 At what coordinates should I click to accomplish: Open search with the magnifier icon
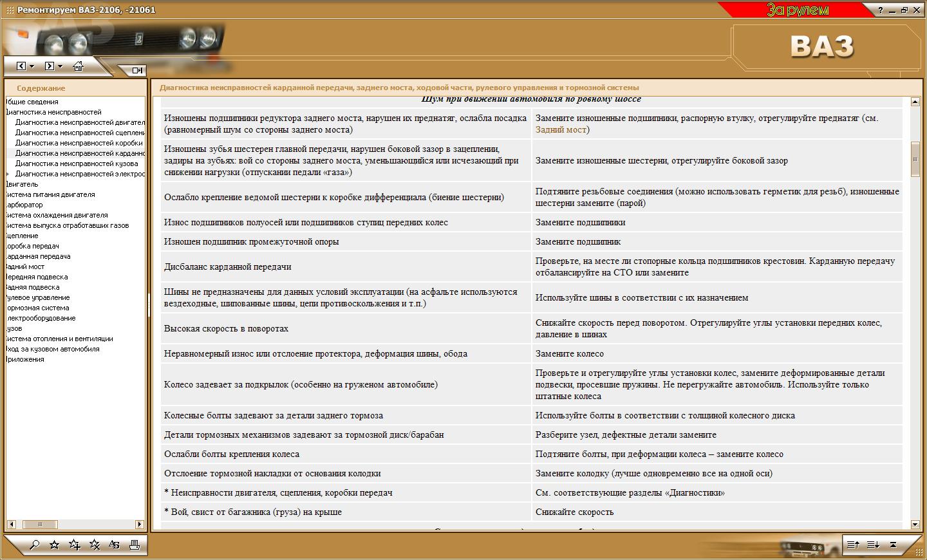(x=34, y=545)
